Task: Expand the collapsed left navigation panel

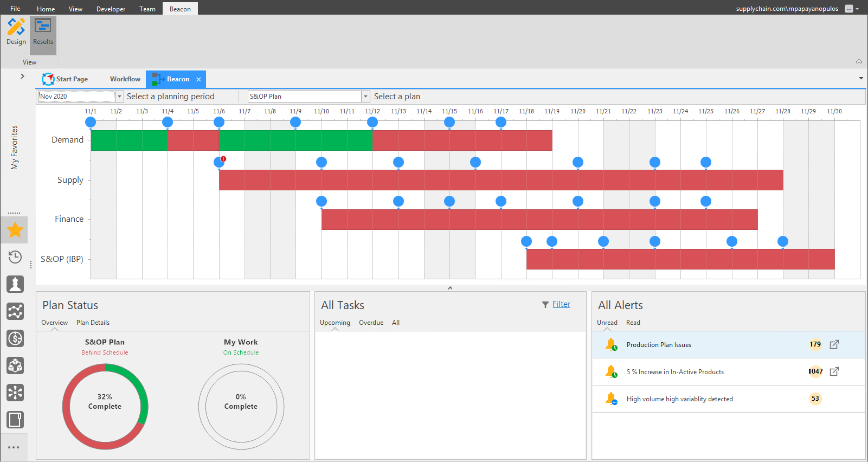Action: tap(22, 76)
